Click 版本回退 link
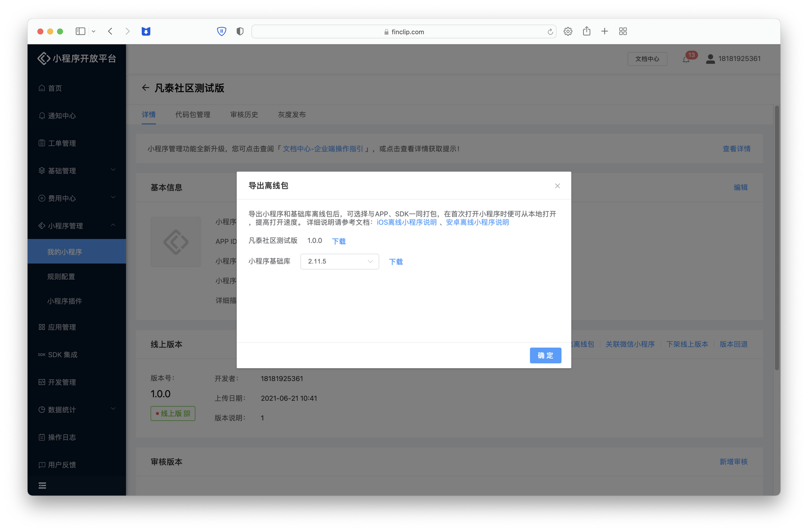The width and height of the screenshot is (808, 532). pos(734,344)
